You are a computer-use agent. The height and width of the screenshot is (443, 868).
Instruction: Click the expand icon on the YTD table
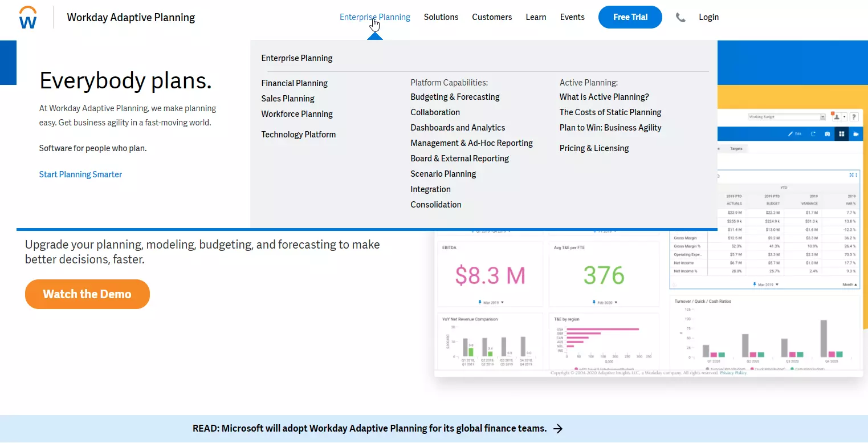point(851,175)
